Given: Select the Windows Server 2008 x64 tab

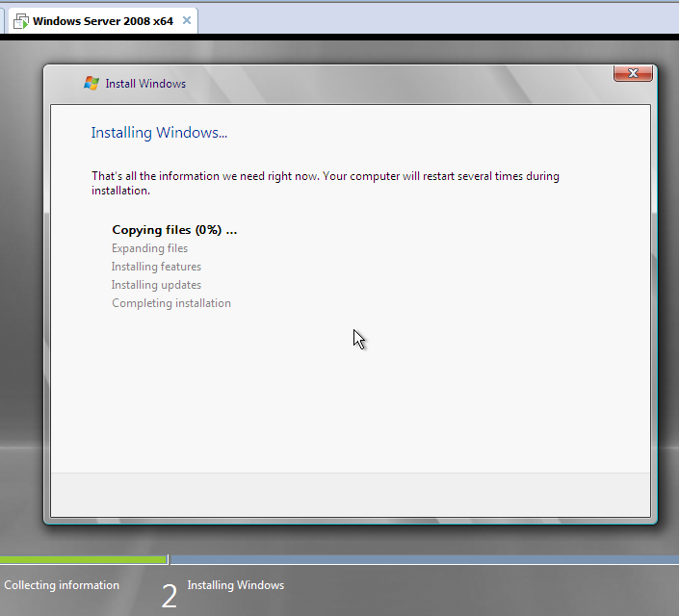Looking at the screenshot, I should click(x=103, y=21).
